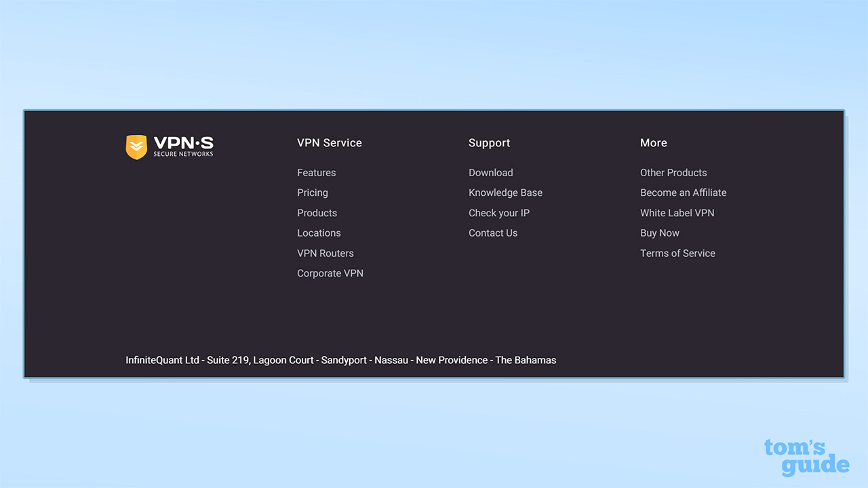Open the VPN Routers page
Image resolution: width=868 pixels, height=488 pixels.
[325, 253]
